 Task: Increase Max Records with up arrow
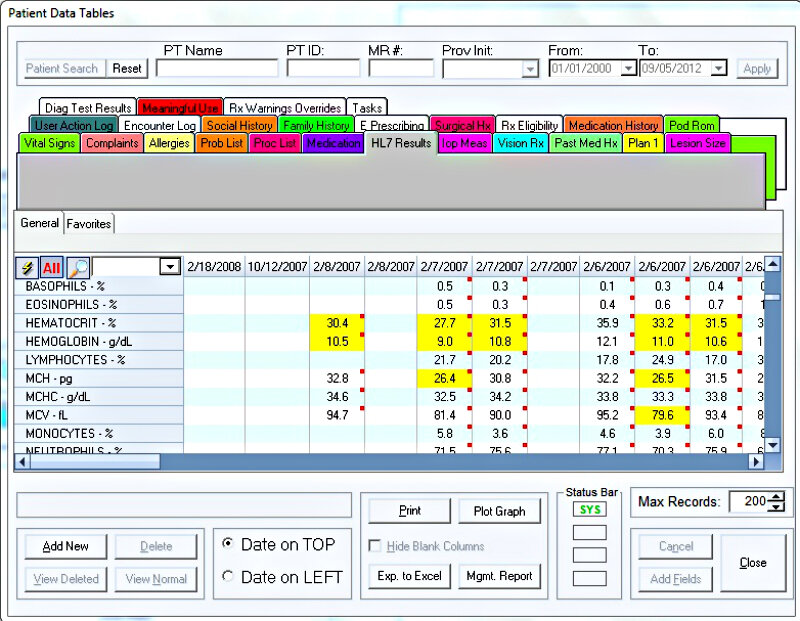point(778,496)
